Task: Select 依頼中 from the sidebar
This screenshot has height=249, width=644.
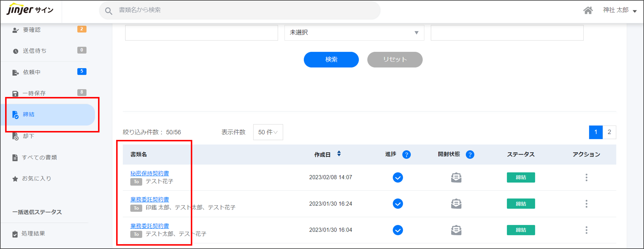Action: 32,72
